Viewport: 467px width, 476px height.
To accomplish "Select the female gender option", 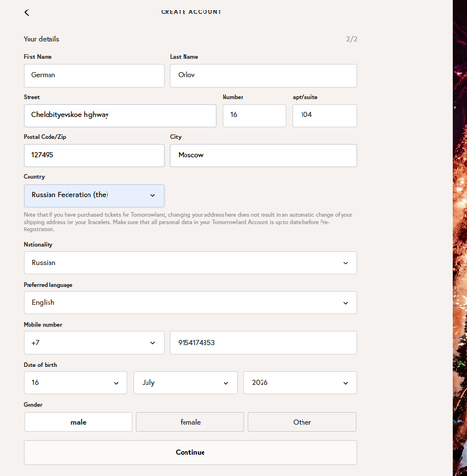I will tap(190, 422).
